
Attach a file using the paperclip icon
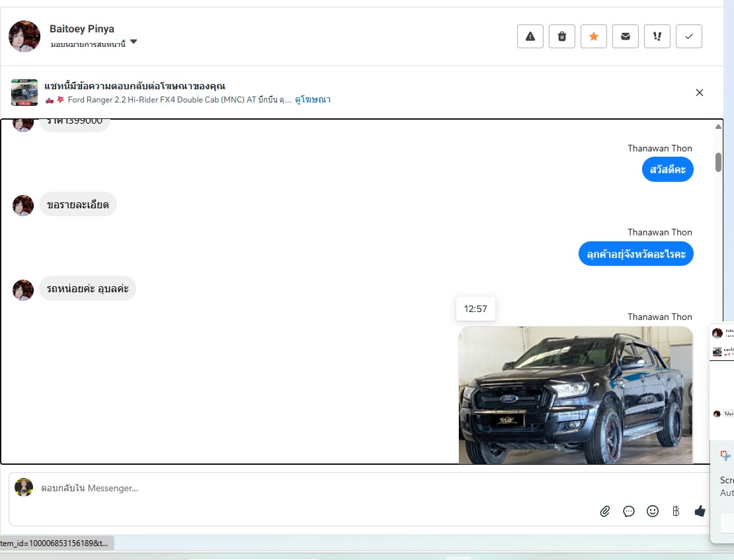(605, 511)
